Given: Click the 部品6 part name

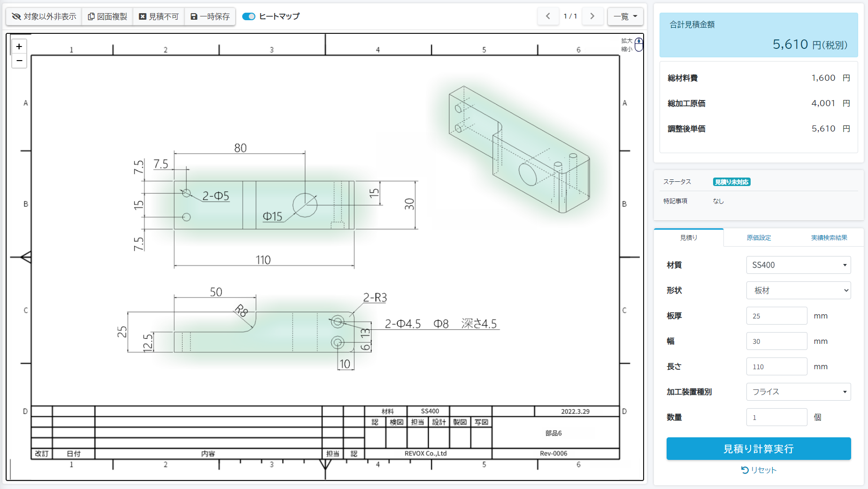Looking at the screenshot, I should coord(553,433).
